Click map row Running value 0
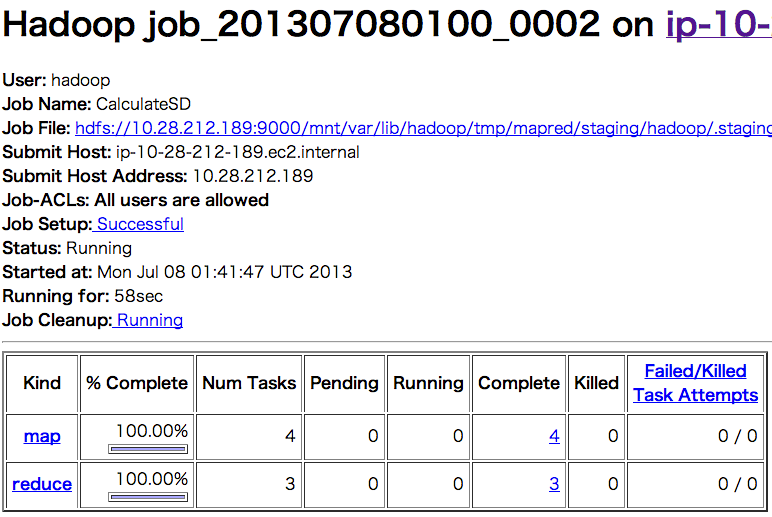This screenshot has width=772, height=517. pyautogui.click(x=458, y=436)
